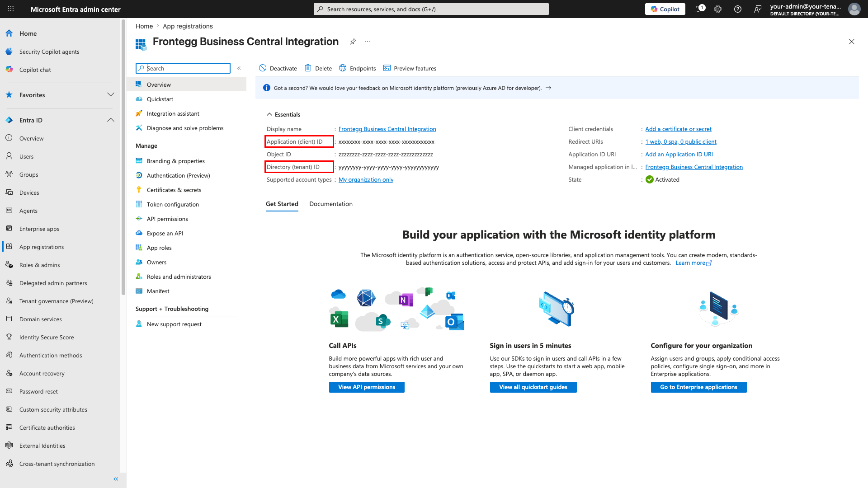868x488 pixels.
Task: Click the left navigation scrollbar
Action: tap(123, 157)
